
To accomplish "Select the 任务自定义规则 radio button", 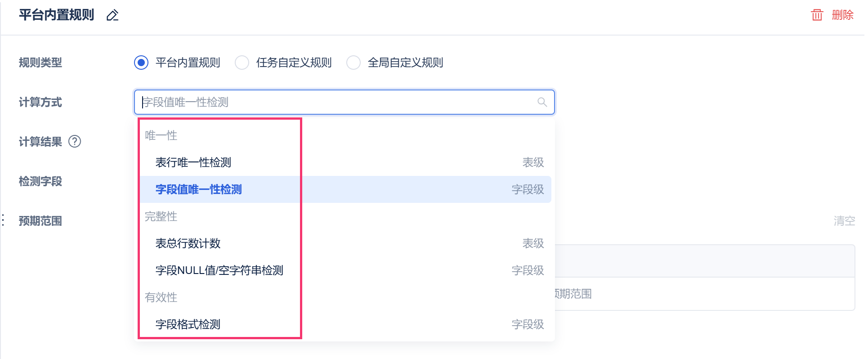I will pos(242,63).
